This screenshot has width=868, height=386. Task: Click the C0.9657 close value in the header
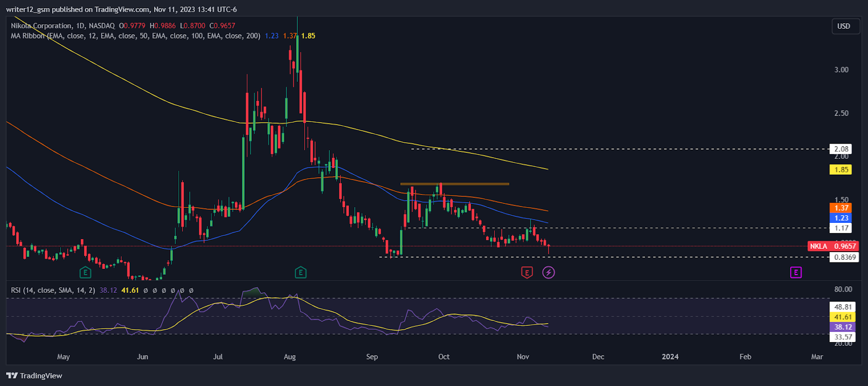click(x=222, y=25)
